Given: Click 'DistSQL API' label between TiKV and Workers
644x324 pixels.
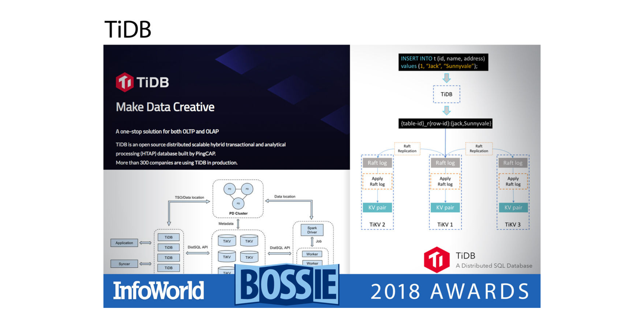Looking at the screenshot, I should pyautogui.click(x=280, y=248).
